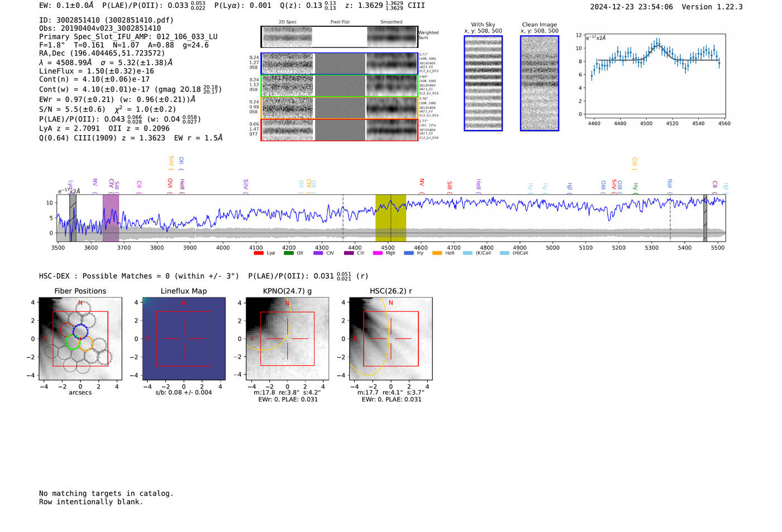Image resolution: width=782 pixels, height=532 pixels.
Task: Click the S/N = 5.5 line
Action: click(107, 109)
